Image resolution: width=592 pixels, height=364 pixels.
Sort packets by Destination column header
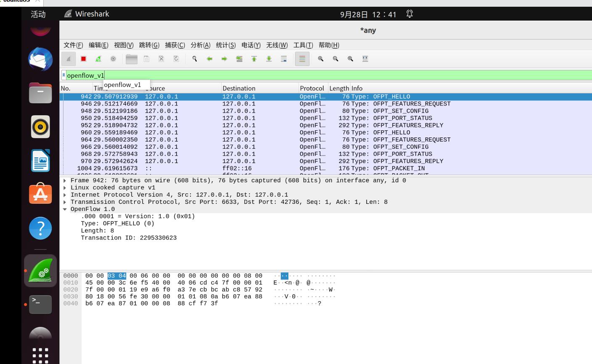click(259, 88)
